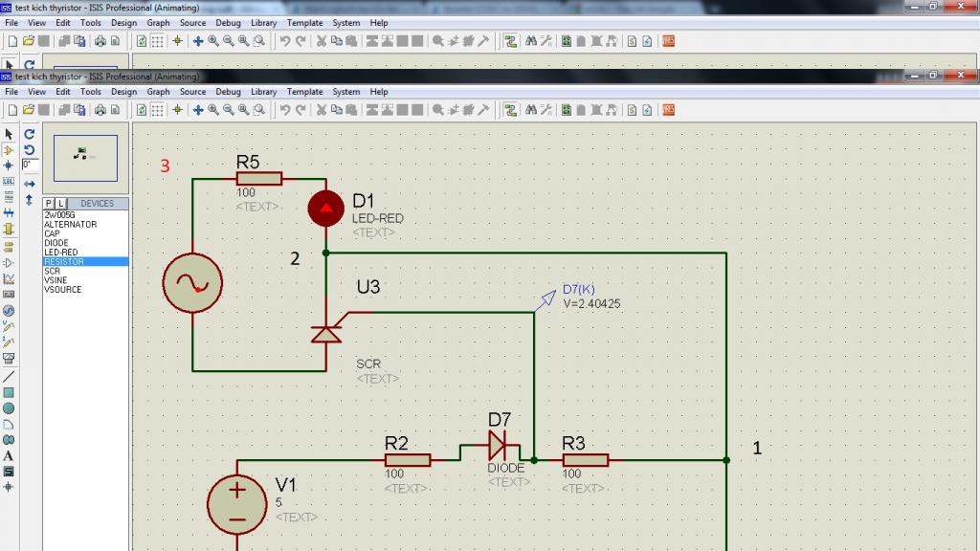Screen dimensions: 980x551
Task: Toggle the grid display toolbar button
Action: (158, 110)
